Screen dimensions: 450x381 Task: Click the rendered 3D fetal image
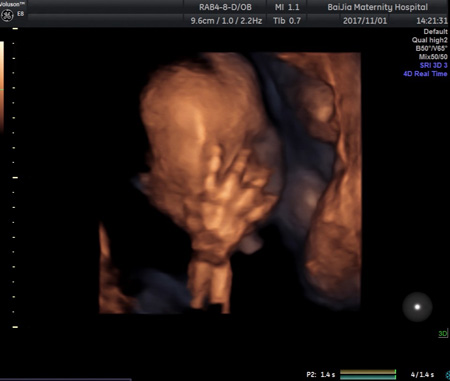pyautogui.click(x=230, y=183)
